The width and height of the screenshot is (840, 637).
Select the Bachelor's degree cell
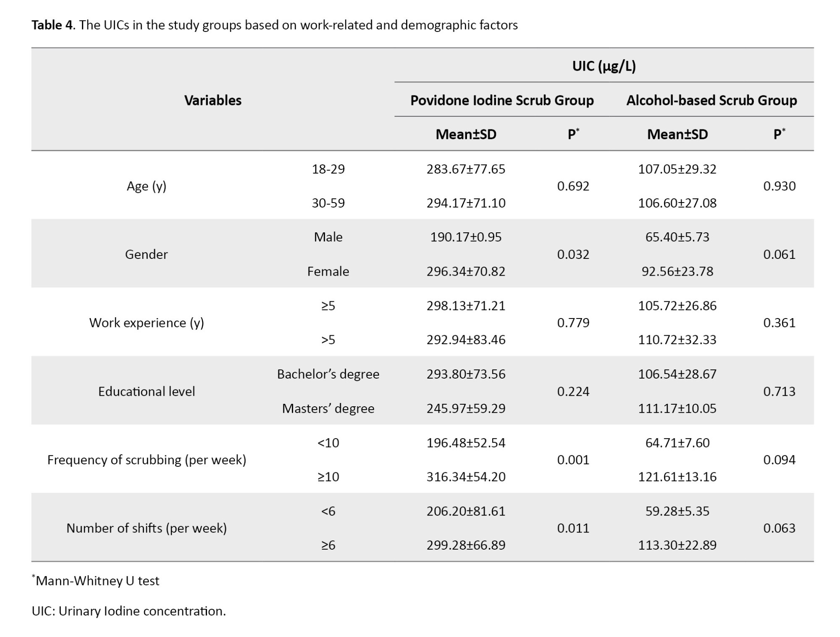[x=328, y=374]
